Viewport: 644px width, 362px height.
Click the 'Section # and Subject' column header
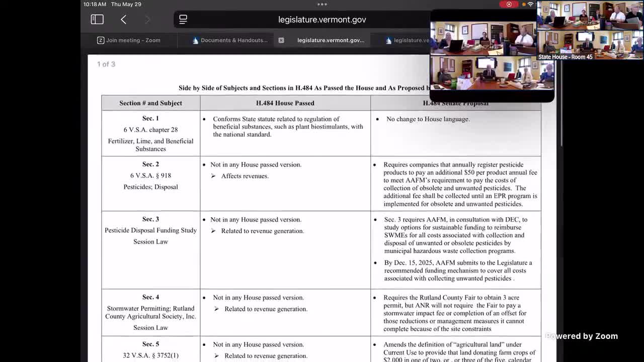pos(150,103)
